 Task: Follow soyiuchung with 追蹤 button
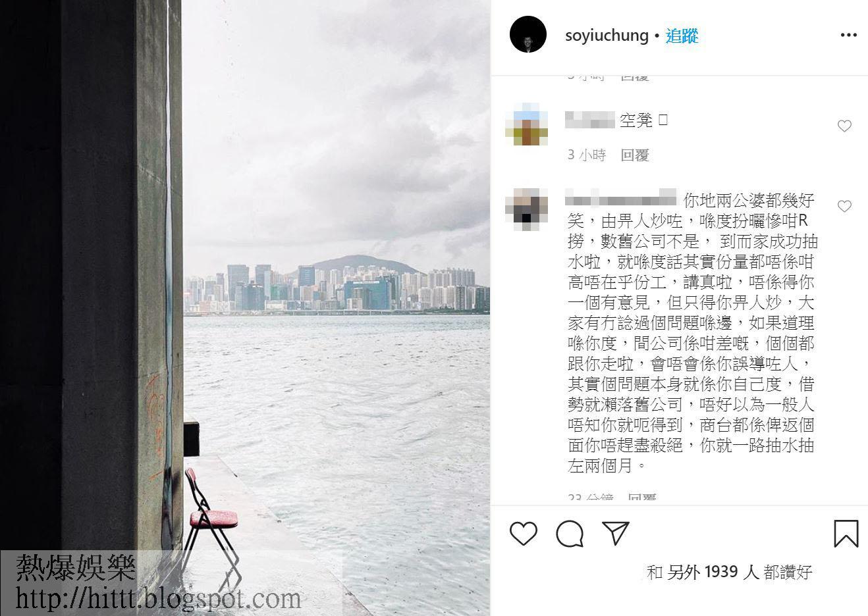(x=682, y=36)
